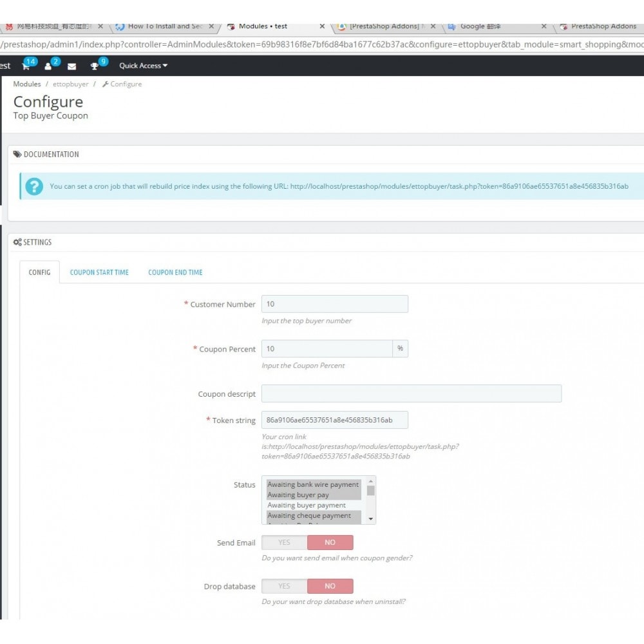
Task: Select 'Awaiting bank wire payment' status
Action: click(314, 485)
